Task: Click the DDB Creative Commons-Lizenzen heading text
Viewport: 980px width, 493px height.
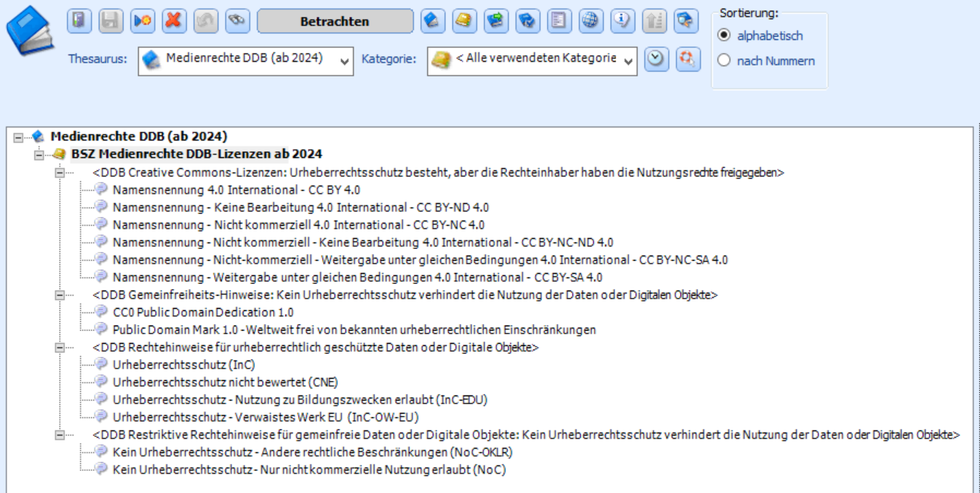Action: click(x=439, y=173)
